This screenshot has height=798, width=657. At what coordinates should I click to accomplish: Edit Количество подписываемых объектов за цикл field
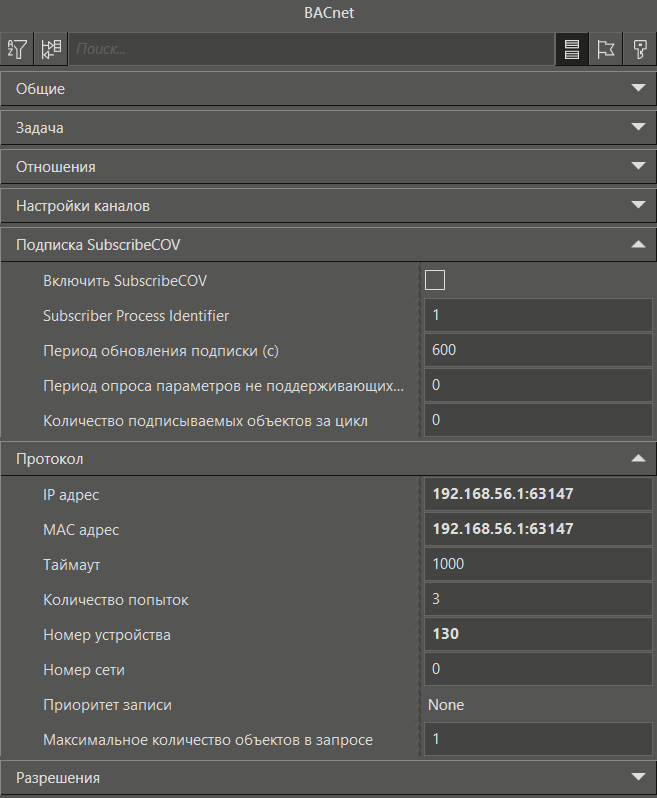(x=538, y=420)
